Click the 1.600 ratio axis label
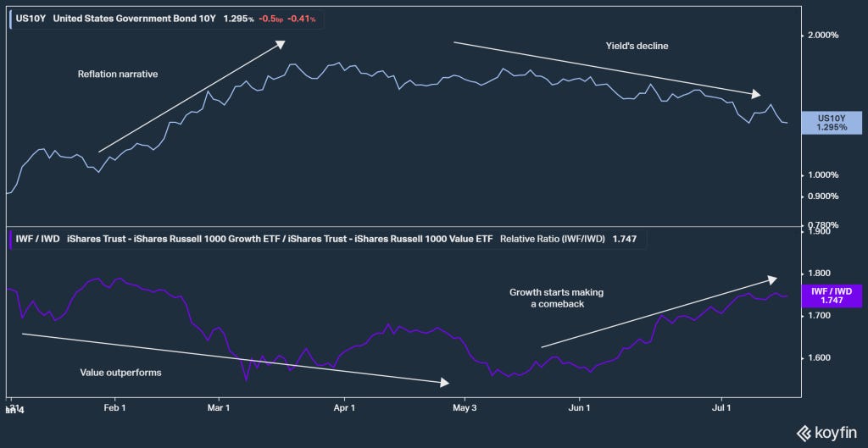The width and height of the screenshot is (868, 448). 819,358
